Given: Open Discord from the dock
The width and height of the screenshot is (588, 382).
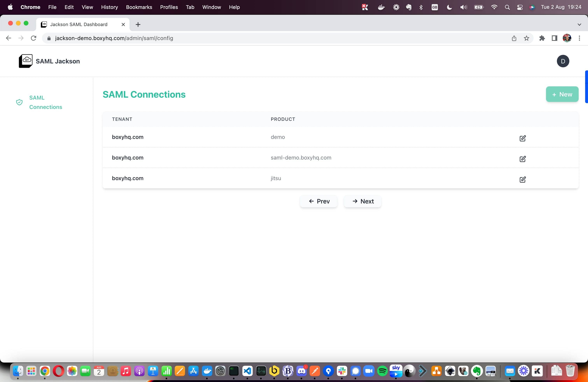Looking at the screenshot, I should click(301, 371).
